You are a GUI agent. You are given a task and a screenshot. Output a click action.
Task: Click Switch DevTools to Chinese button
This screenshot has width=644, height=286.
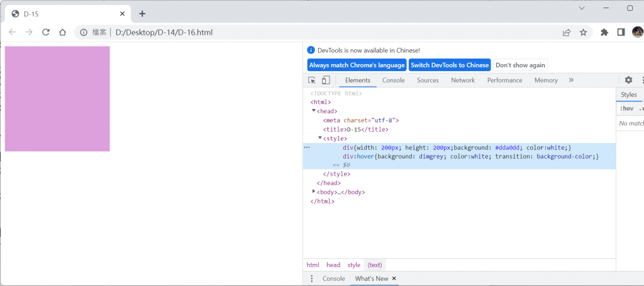coord(450,65)
